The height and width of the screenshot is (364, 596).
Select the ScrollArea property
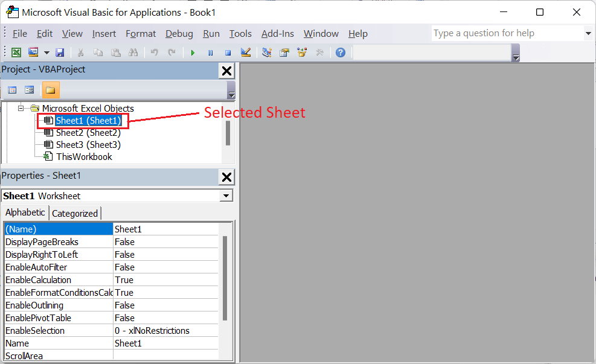(59, 356)
